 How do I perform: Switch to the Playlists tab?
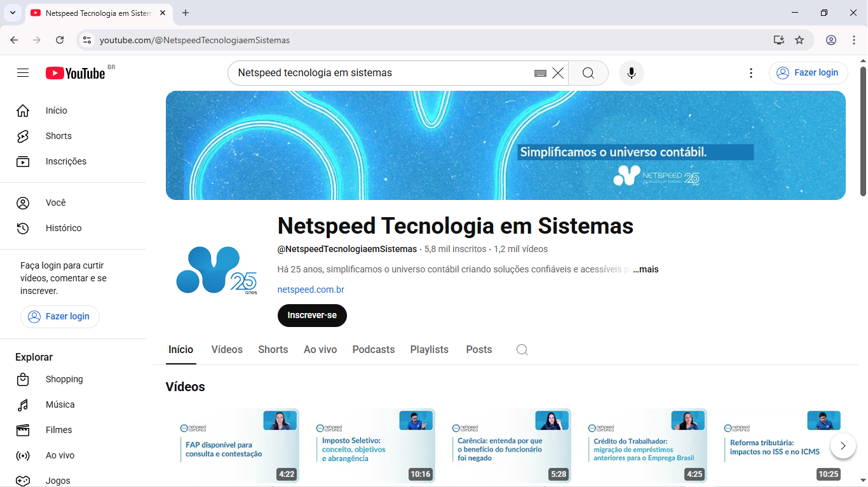tap(429, 350)
